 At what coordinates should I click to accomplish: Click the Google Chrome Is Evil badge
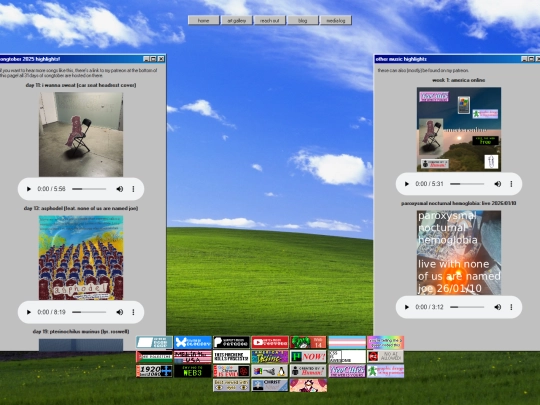tap(231, 371)
